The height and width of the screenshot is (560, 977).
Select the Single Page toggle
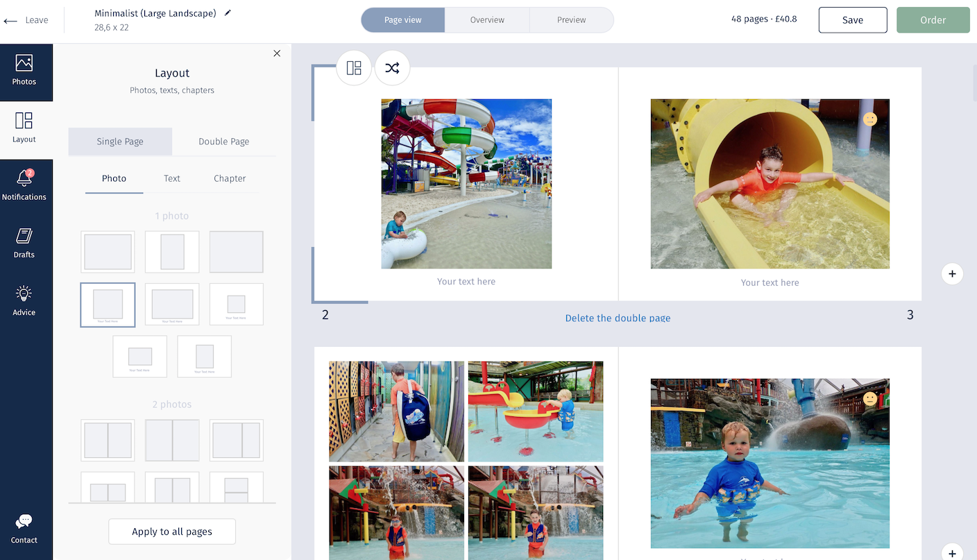pyautogui.click(x=120, y=142)
